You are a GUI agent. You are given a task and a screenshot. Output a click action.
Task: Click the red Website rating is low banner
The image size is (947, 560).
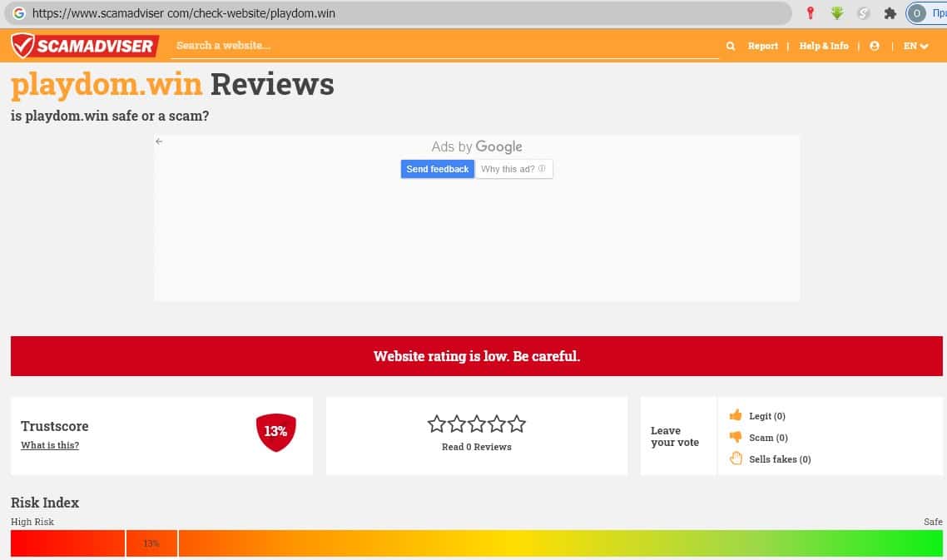click(x=477, y=356)
